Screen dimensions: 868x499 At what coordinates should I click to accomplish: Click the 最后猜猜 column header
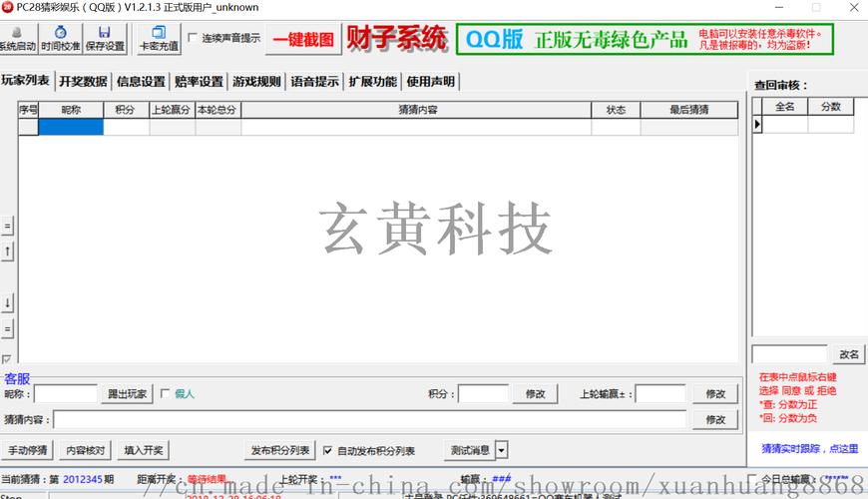(689, 110)
